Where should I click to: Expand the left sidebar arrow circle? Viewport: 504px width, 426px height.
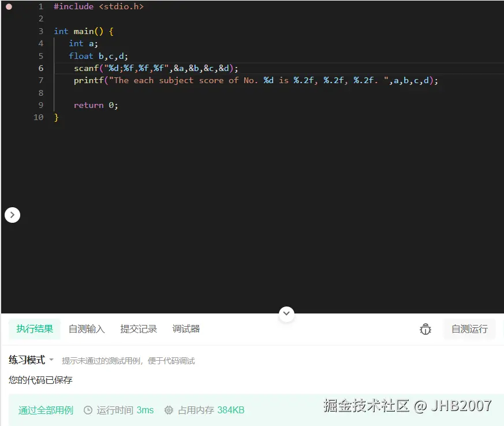click(x=13, y=214)
